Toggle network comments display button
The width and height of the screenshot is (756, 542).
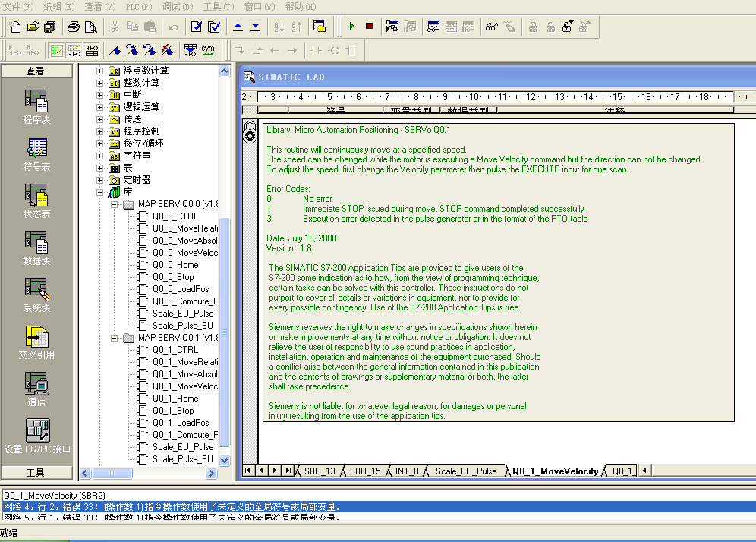[74, 50]
